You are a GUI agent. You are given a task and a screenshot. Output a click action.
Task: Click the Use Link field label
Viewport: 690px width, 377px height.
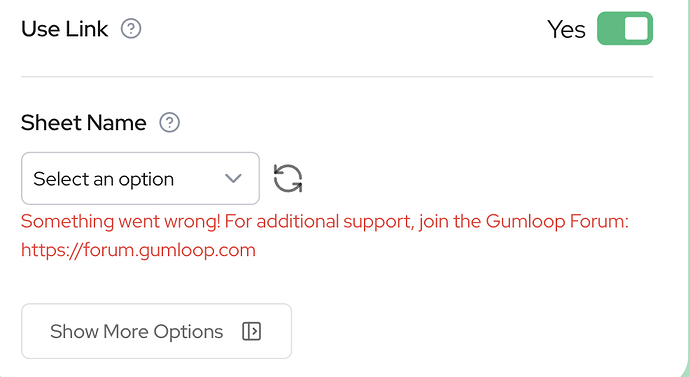tap(65, 29)
